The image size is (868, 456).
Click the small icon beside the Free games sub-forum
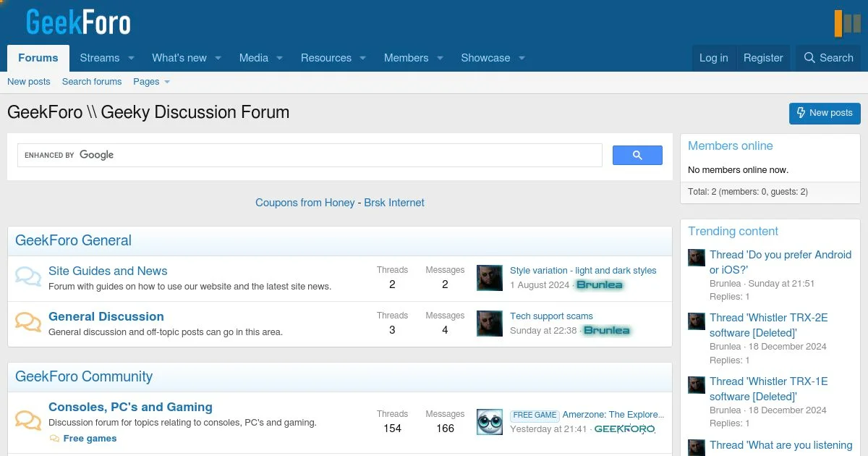click(54, 439)
